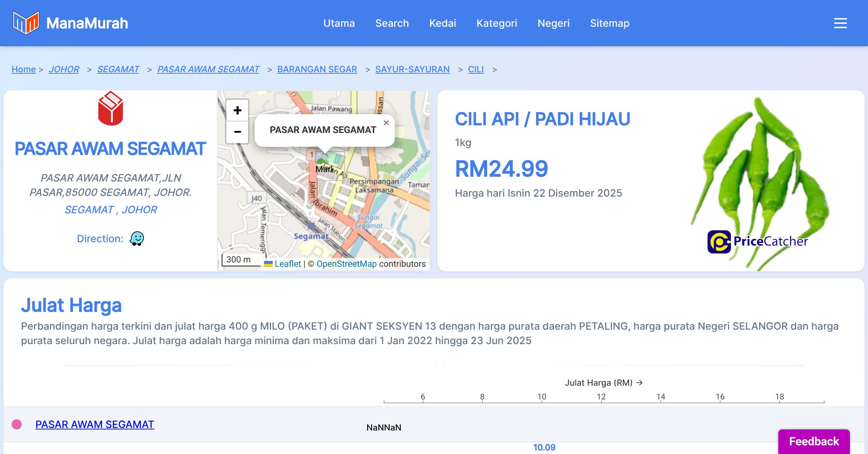Open Waze direction icon
Screen dimensions: 868x454
click(137, 239)
